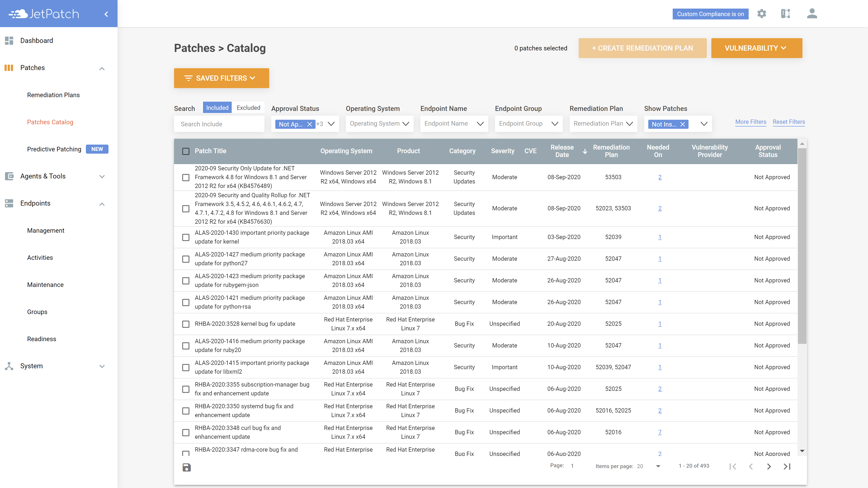Collapse the Endpoints menu section
Image resolution: width=868 pixels, height=488 pixels.
102,204
